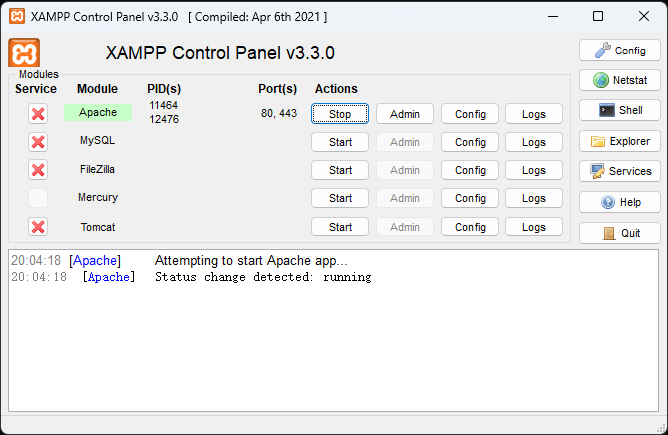Start the MySQL module
This screenshot has width=668, height=435.
click(340, 142)
